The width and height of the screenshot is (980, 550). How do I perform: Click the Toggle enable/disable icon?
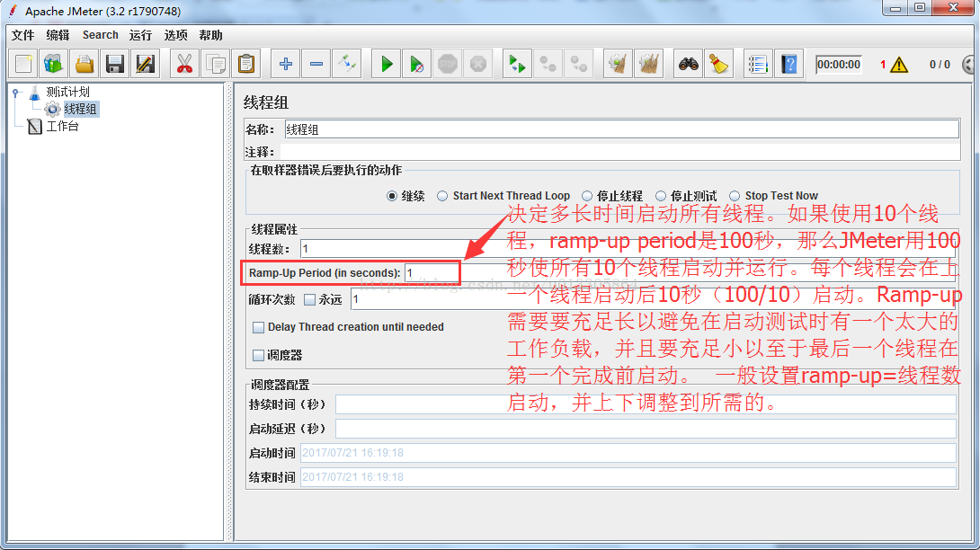347,64
